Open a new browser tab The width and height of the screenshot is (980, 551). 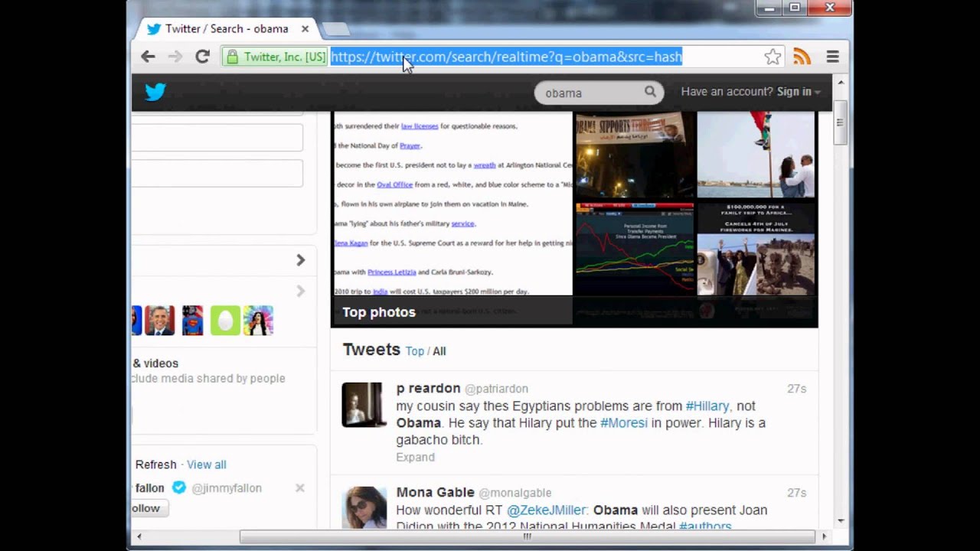click(335, 29)
